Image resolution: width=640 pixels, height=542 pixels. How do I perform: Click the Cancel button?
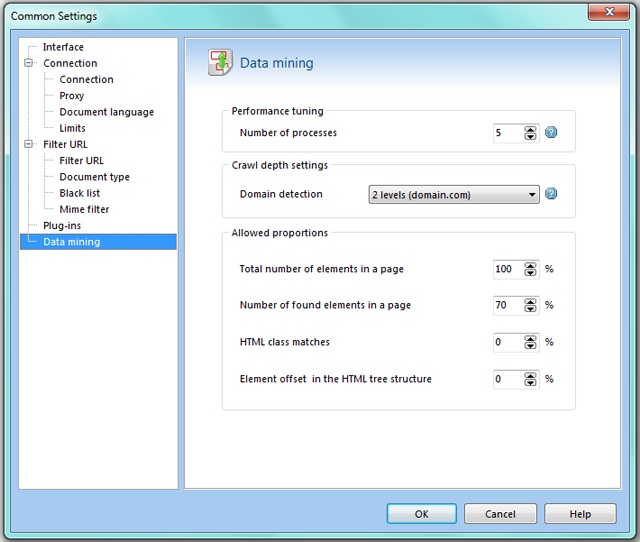coord(500,514)
